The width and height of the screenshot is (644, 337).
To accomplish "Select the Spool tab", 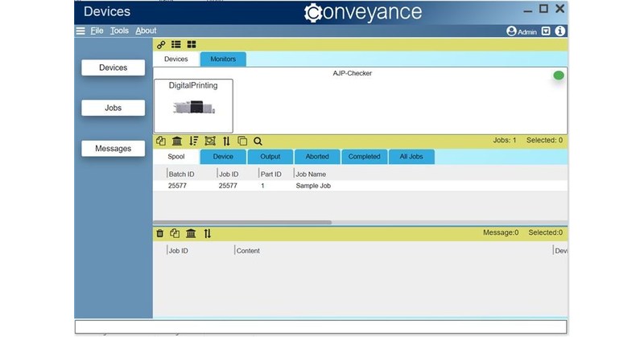I will click(x=176, y=156).
